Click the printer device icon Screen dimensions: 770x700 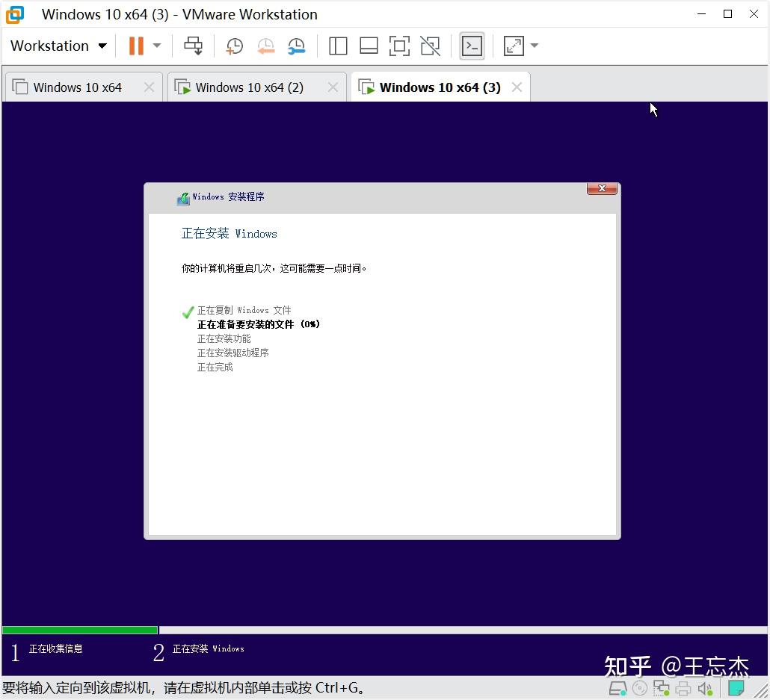(x=683, y=688)
